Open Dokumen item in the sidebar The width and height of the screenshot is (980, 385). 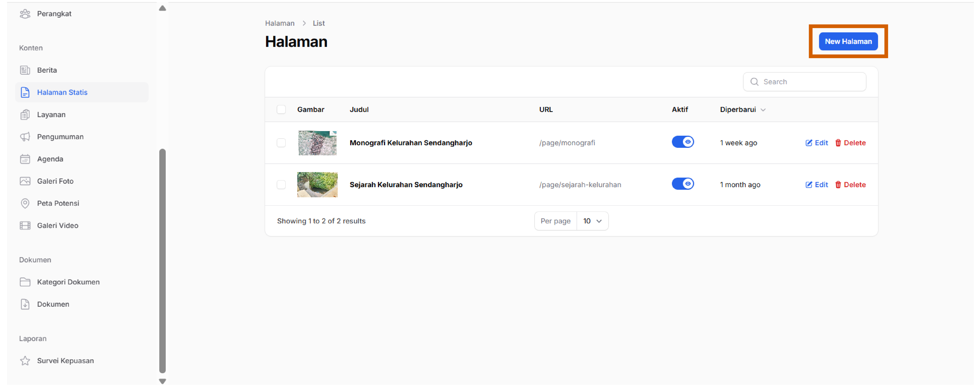82,304
